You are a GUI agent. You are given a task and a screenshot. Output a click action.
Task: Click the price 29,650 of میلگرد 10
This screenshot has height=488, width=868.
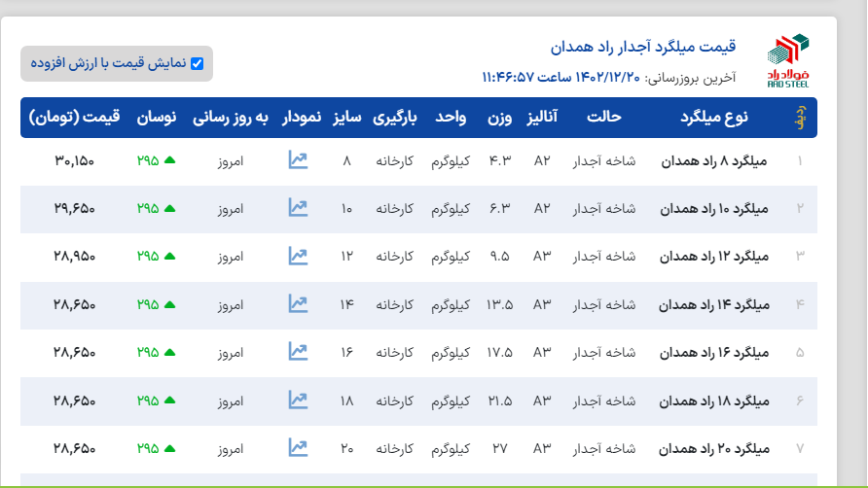[75, 208]
